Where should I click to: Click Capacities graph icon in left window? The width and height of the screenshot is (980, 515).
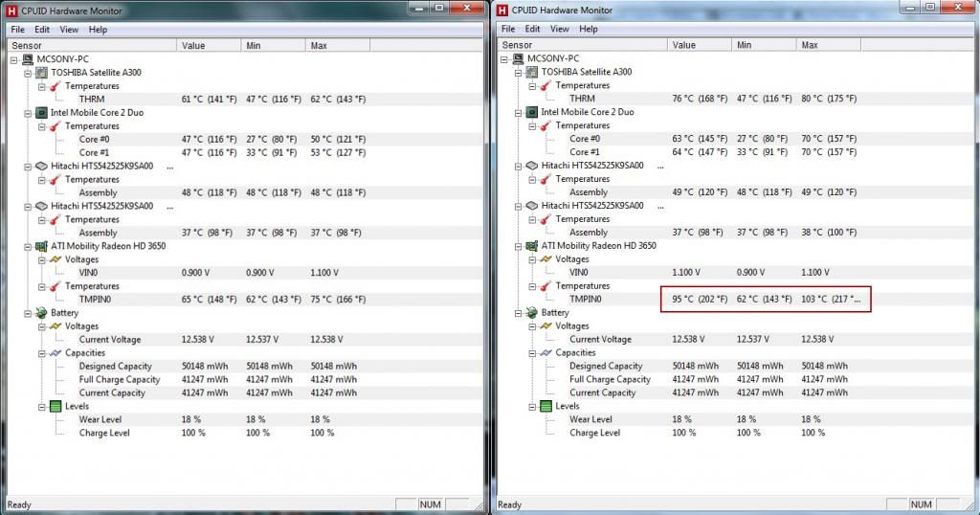coord(55,353)
